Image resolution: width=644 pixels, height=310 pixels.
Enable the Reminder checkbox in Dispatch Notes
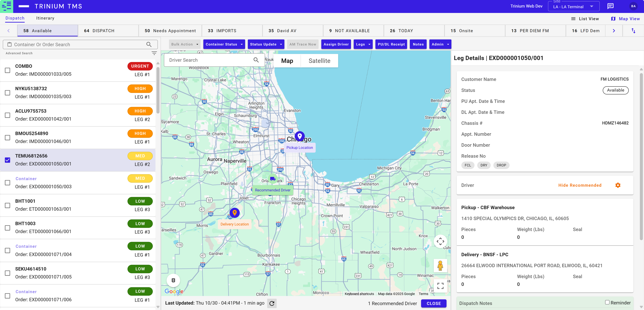click(607, 302)
